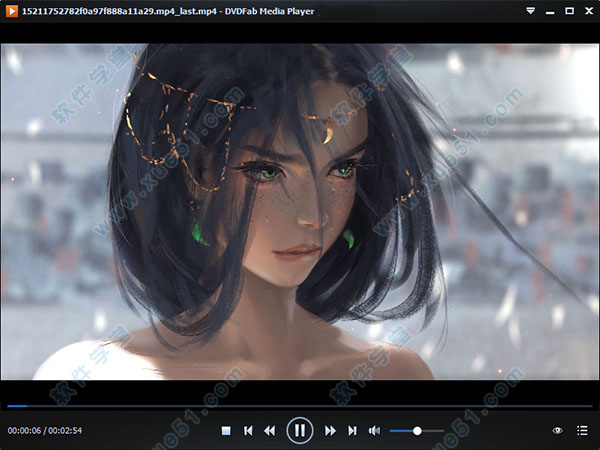Maximize the media player window
Image resolution: width=600 pixels, height=450 pixels.
569,11
